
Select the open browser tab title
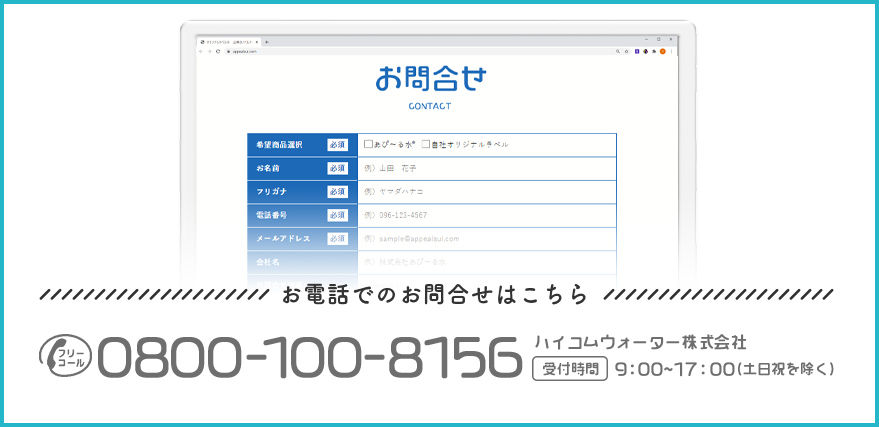pyautogui.click(x=230, y=42)
